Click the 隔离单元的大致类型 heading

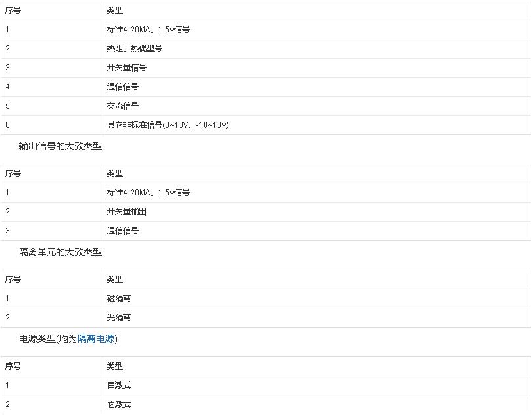pos(60,252)
